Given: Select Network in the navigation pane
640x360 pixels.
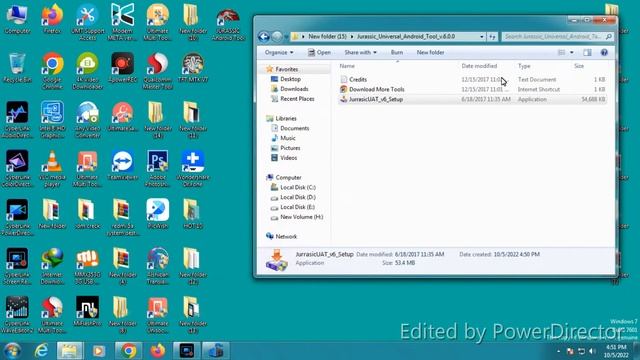Looking at the screenshot, I should click(286, 236).
